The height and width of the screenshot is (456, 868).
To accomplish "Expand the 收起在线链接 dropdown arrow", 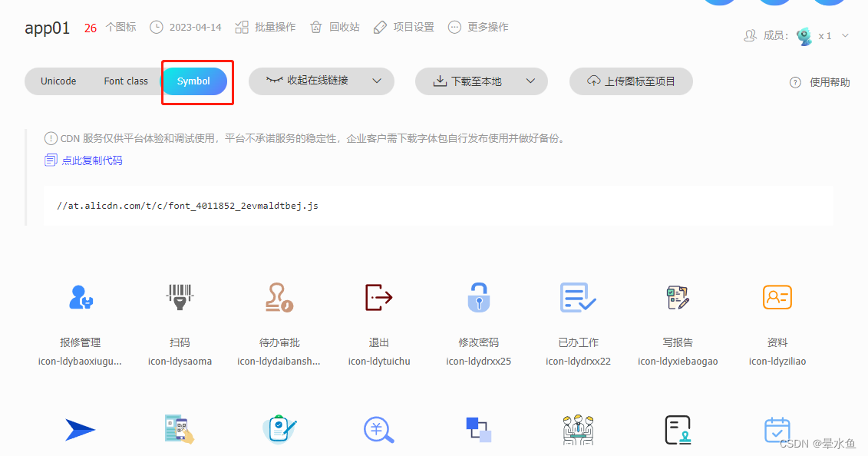I will click(x=377, y=81).
